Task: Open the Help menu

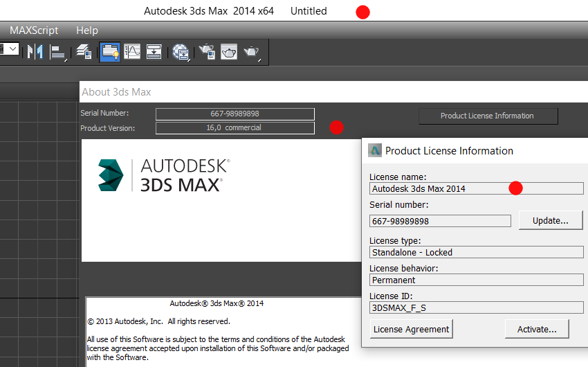Action: point(87,30)
